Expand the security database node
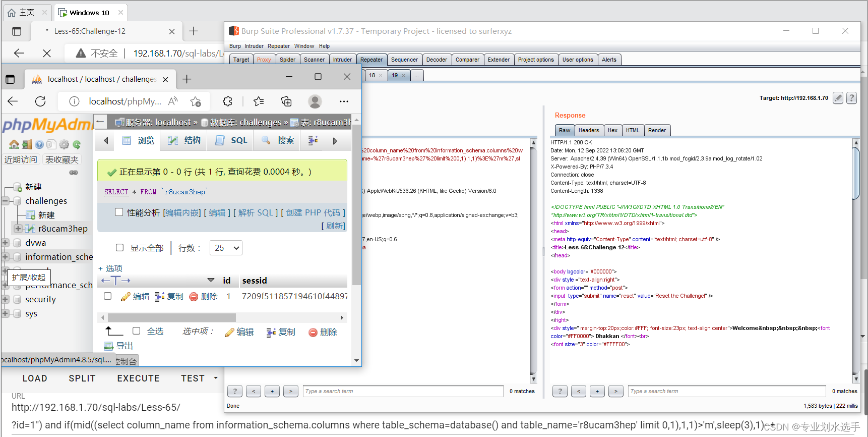 (5, 299)
